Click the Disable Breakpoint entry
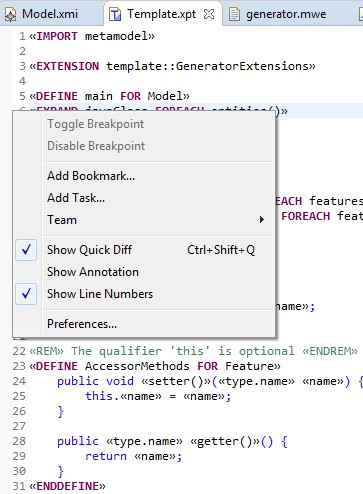 96,146
